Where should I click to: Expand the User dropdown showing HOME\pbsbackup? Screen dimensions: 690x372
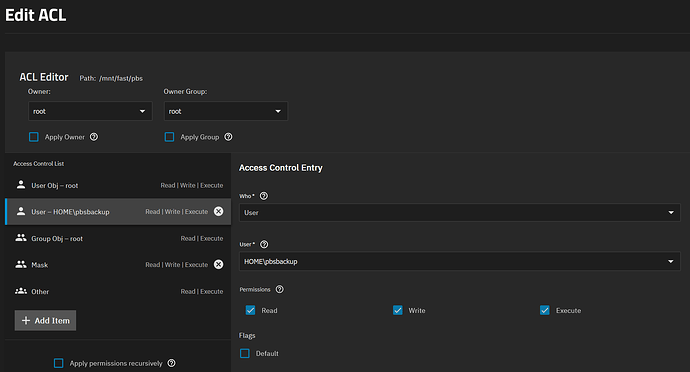coord(459,262)
